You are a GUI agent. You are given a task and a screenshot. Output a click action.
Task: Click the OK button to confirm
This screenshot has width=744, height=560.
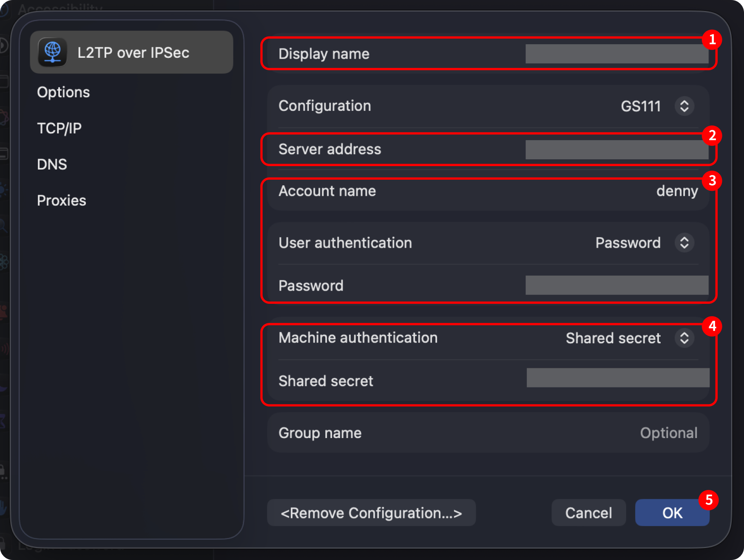tap(672, 512)
